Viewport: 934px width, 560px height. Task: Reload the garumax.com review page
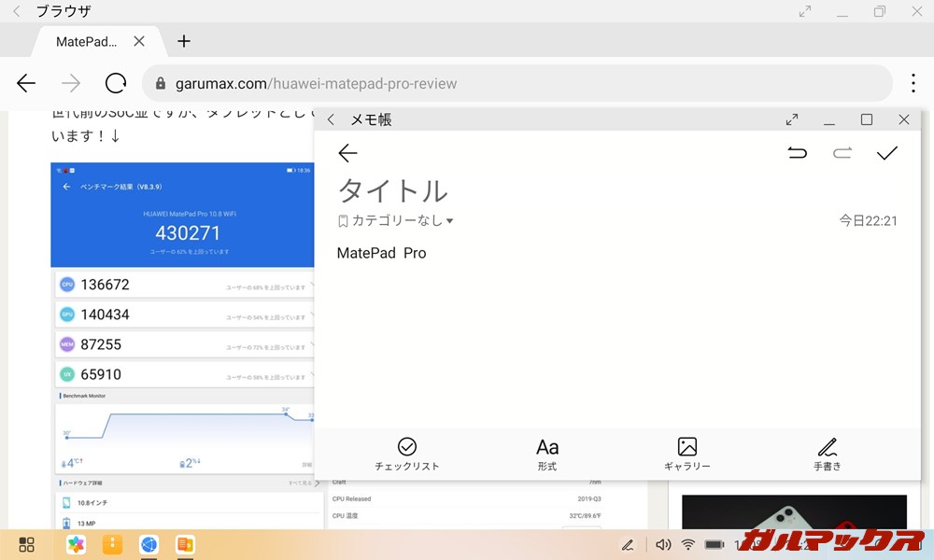(x=115, y=83)
